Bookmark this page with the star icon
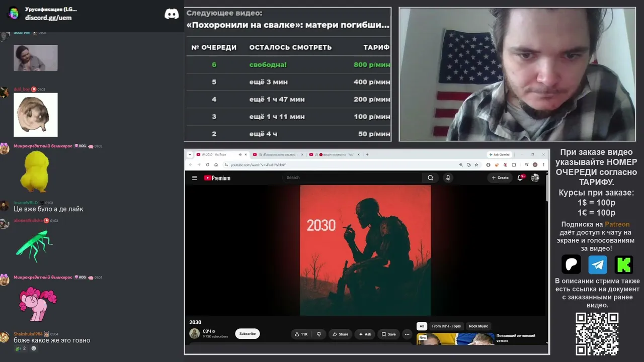 [x=476, y=165]
